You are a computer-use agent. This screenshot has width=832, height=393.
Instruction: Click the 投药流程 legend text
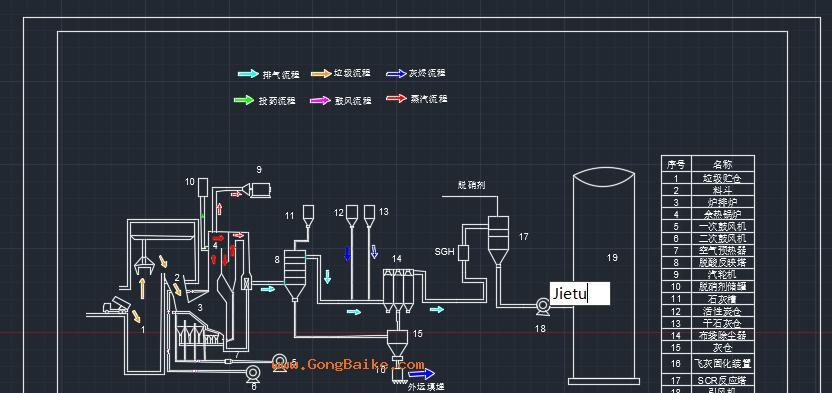pos(277,101)
